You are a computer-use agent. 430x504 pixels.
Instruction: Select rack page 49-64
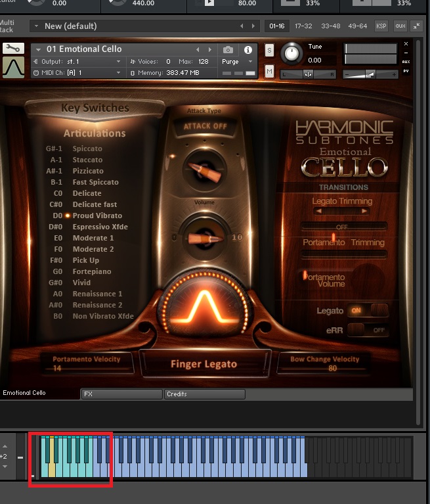357,26
